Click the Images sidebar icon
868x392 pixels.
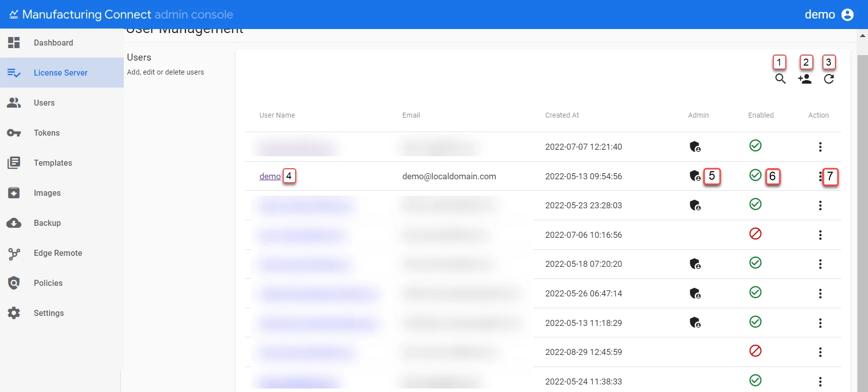14,193
